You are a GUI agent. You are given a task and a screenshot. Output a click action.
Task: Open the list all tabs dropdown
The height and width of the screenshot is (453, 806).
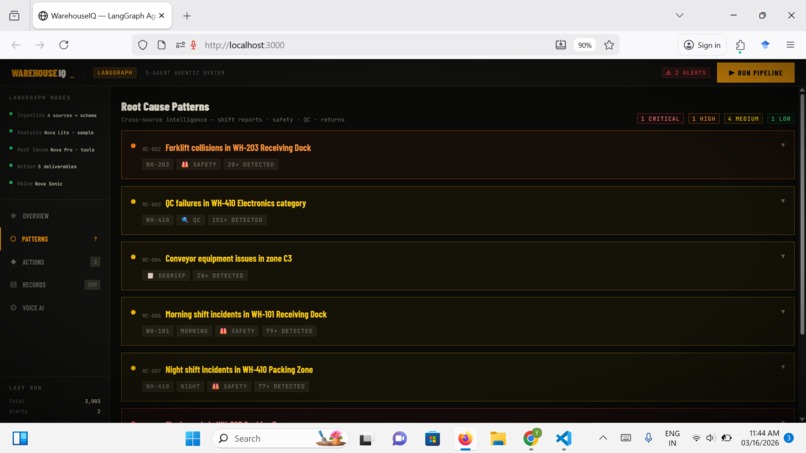point(680,15)
